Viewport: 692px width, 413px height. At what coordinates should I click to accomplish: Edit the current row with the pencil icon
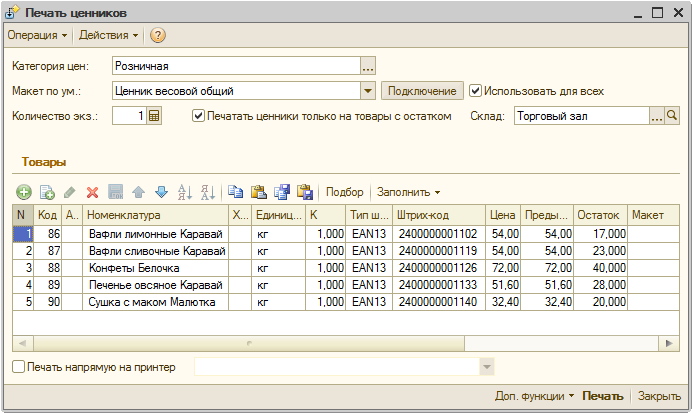(x=70, y=192)
